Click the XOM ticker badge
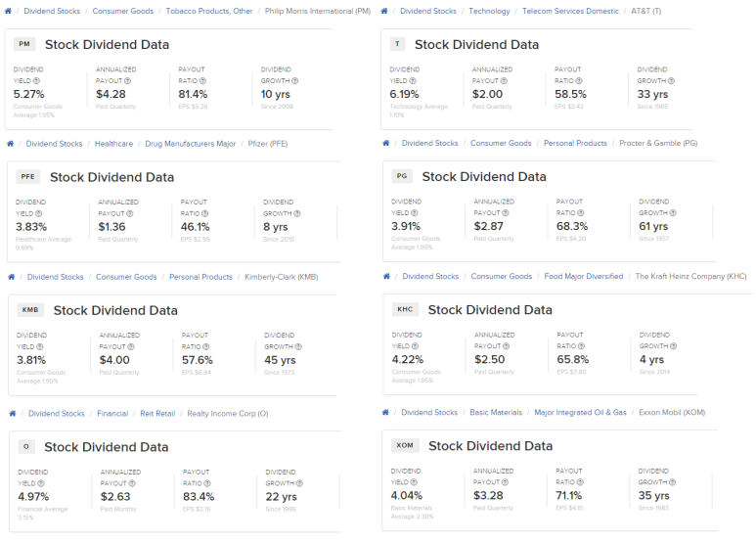This screenshot has height=542, width=756. 405,445
